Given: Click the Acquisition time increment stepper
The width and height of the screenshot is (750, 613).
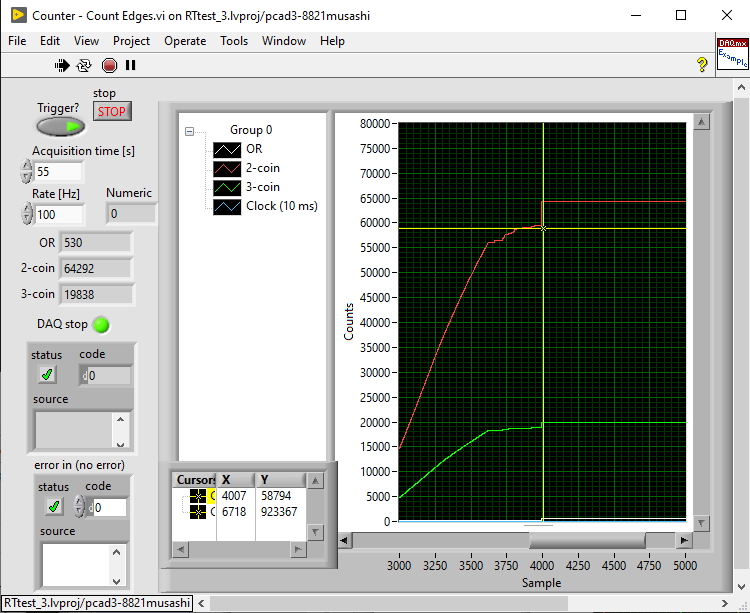Looking at the screenshot, I should point(26,166).
